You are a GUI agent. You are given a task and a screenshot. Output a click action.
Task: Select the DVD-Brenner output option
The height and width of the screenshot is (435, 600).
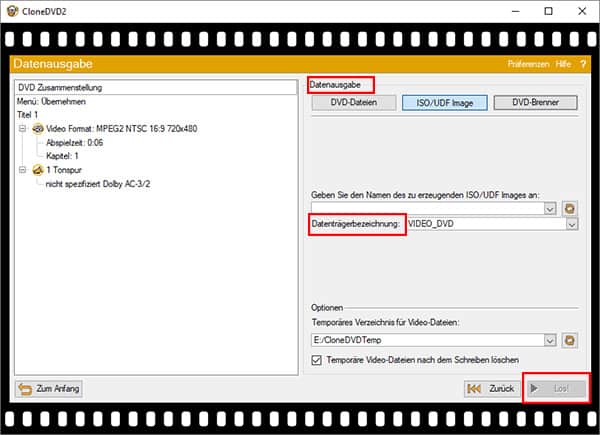click(535, 103)
